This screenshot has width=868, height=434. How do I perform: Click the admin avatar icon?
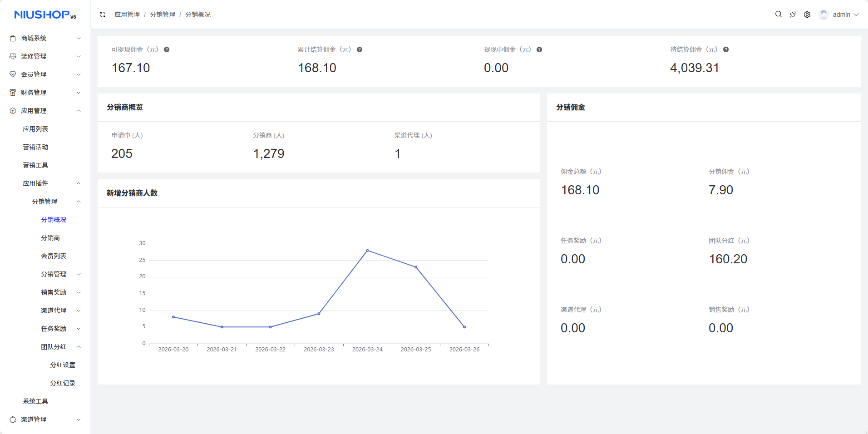(x=824, y=15)
